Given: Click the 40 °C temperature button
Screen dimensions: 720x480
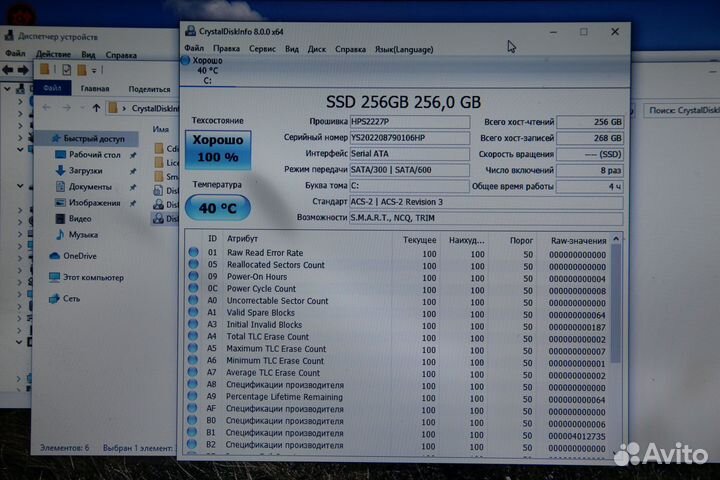Looking at the screenshot, I should pos(218,208).
